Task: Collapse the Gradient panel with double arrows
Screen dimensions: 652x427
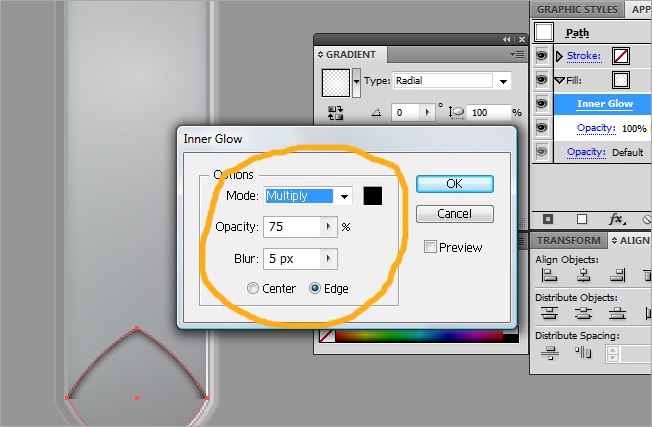Action: click(x=506, y=39)
